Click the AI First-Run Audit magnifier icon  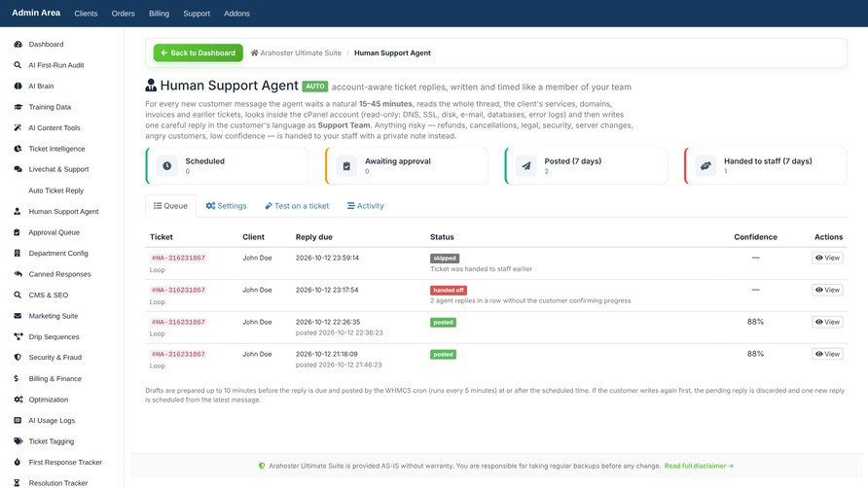18,65
